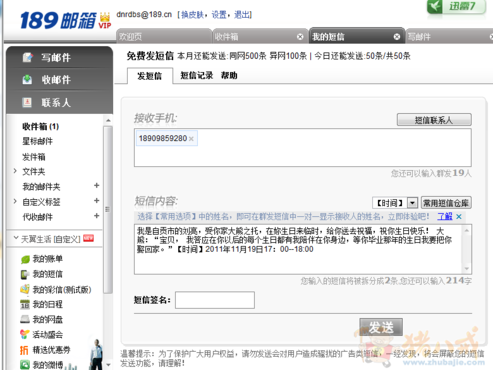The height and width of the screenshot is (370, 493).
Task: Click the 发送 send button
Action: coord(381,327)
